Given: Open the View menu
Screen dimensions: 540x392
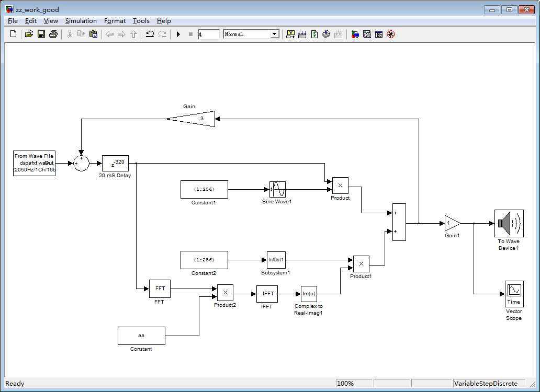Looking at the screenshot, I should point(51,21).
